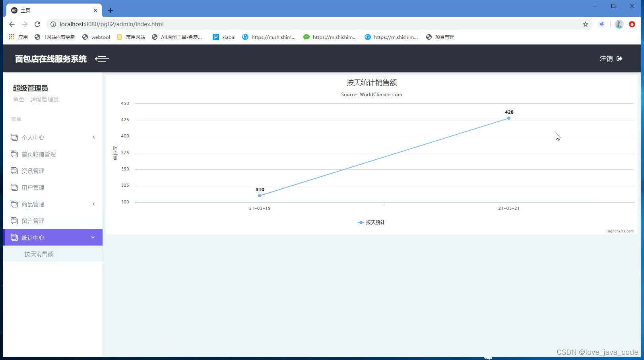Toggle the 按天统计 series in legend
644x360 pixels.
point(371,223)
